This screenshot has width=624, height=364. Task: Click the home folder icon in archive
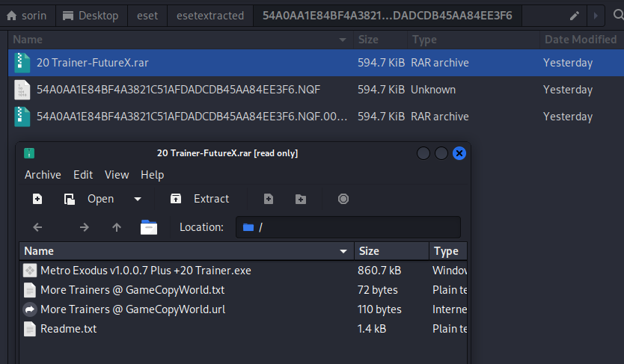[x=149, y=227]
